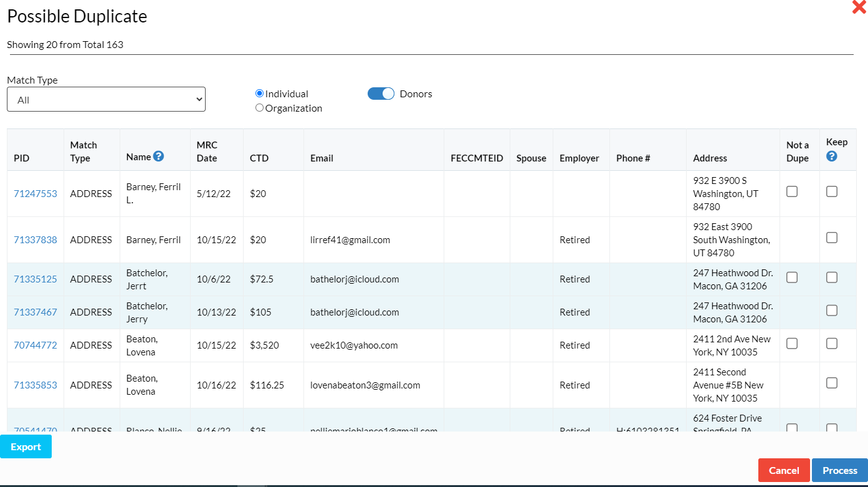Check Keep for PID 71335853
Viewport: 868px width, 487px height.
[831, 383]
